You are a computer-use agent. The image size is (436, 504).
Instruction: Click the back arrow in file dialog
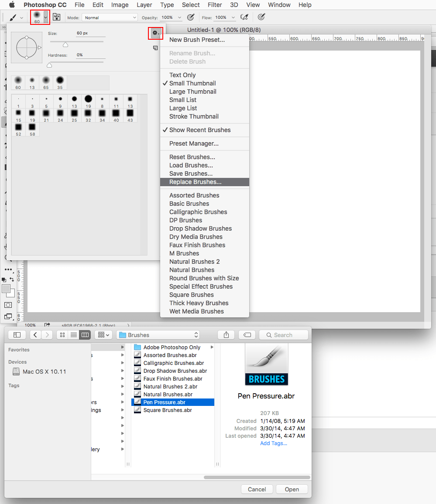coord(35,335)
